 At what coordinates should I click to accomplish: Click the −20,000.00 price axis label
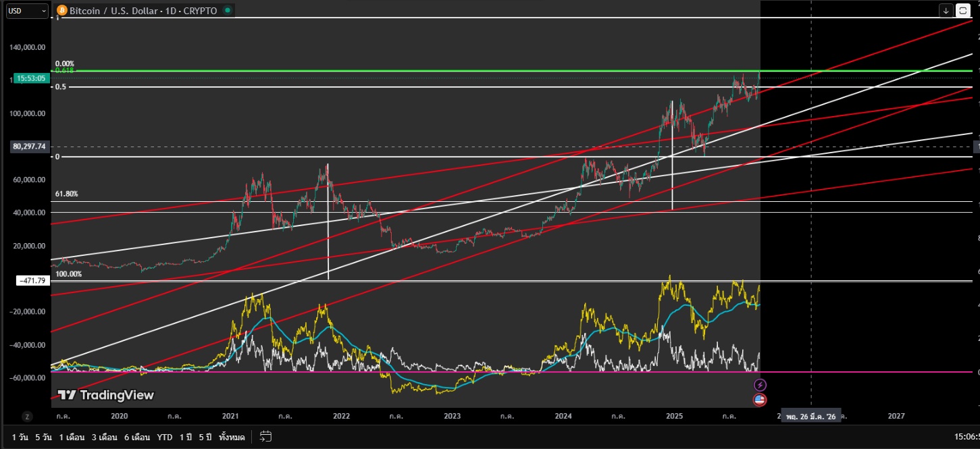coord(28,312)
